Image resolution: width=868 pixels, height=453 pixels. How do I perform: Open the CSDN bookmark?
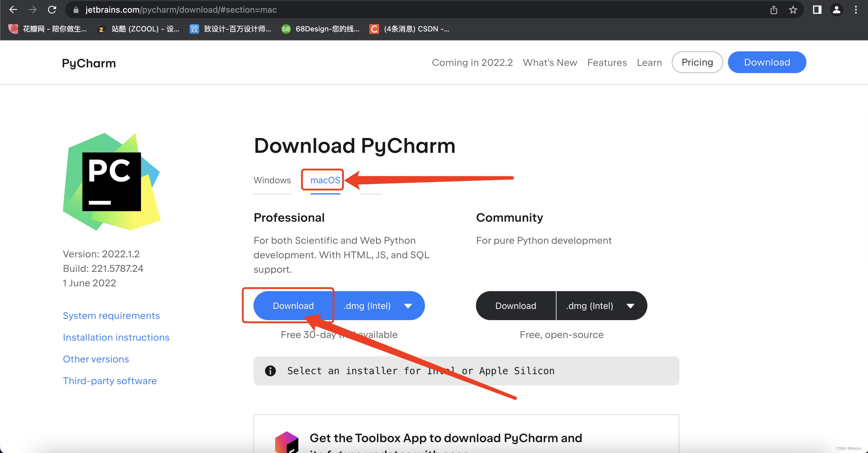pyautogui.click(x=409, y=29)
